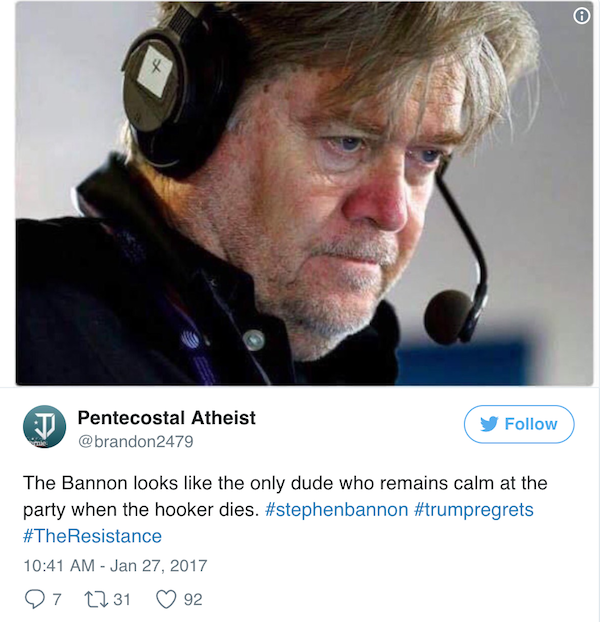Open the #TheResistance hashtag

92,536
